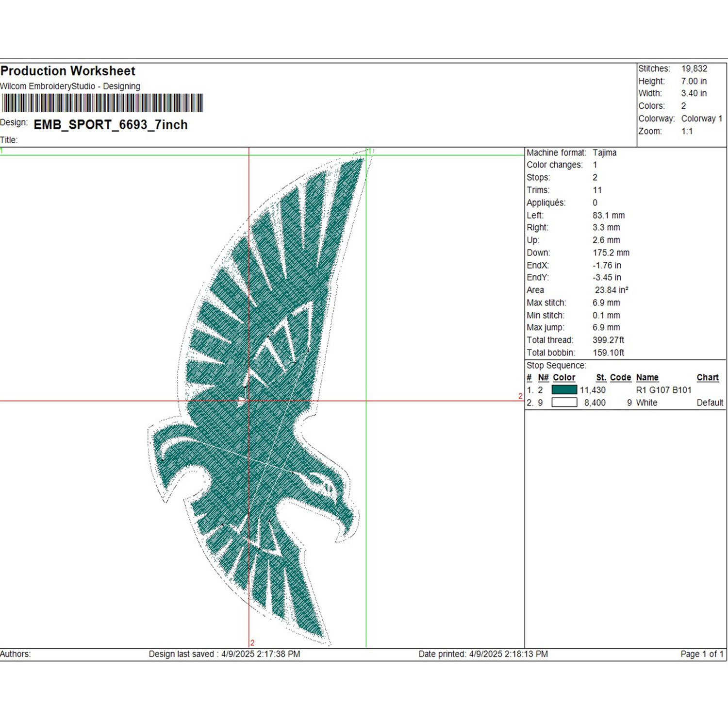Click the "Stop Sequence:" heading

tap(556, 365)
